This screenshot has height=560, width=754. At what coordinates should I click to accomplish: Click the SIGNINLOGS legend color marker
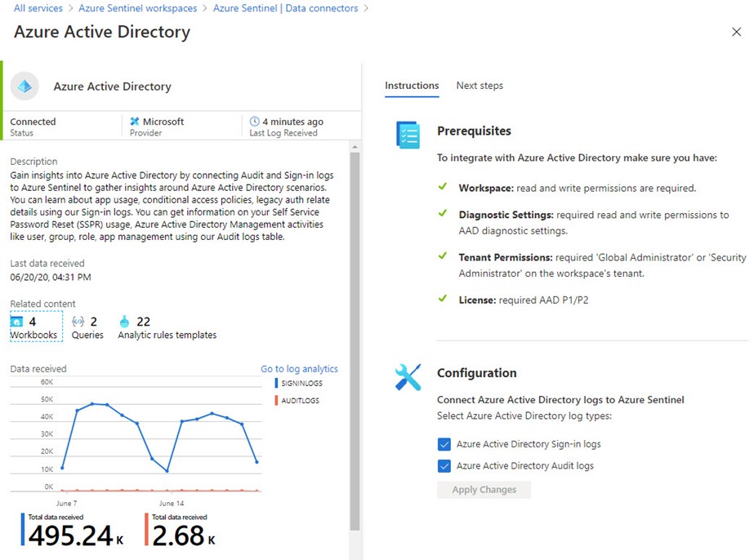(277, 383)
